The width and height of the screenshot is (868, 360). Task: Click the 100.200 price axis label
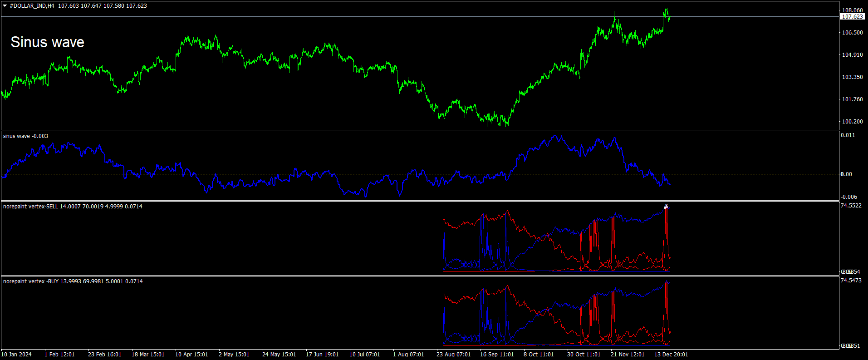pyautogui.click(x=853, y=121)
